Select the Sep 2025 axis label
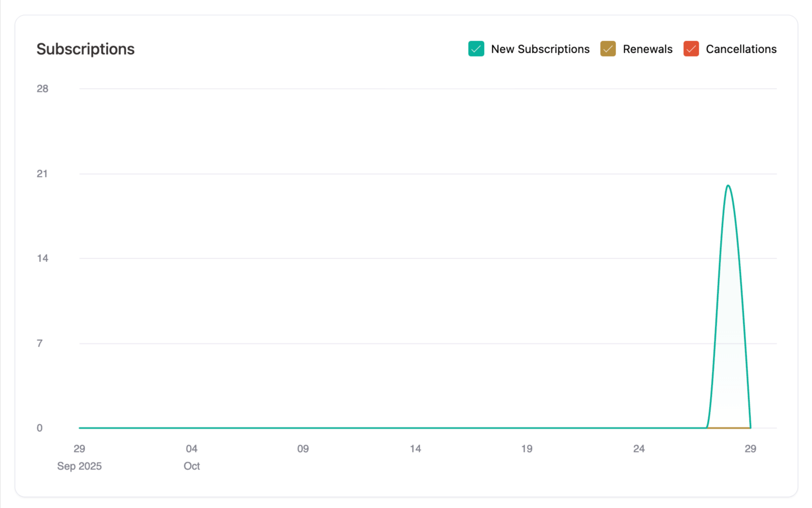812x508 pixels. pyautogui.click(x=79, y=466)
